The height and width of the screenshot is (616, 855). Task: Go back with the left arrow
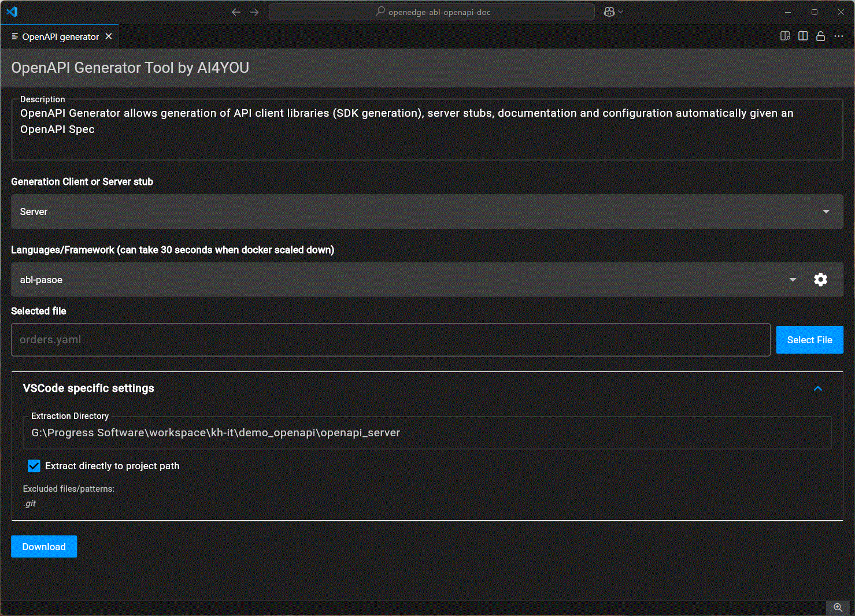pyautogui.click(x=236, y=12)
